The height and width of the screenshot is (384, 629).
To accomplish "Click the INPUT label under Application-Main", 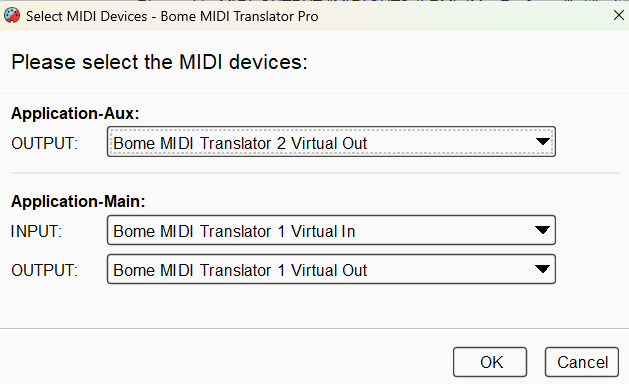I will point(36,231).
